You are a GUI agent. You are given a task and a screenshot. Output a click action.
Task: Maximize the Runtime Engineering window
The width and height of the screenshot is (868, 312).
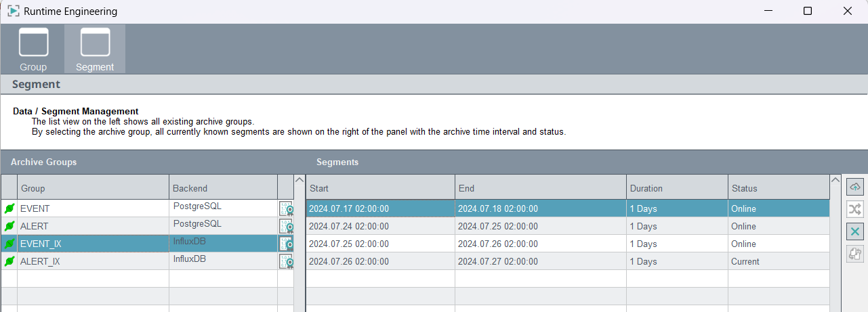pyautogui.click(x=808, y=11)
